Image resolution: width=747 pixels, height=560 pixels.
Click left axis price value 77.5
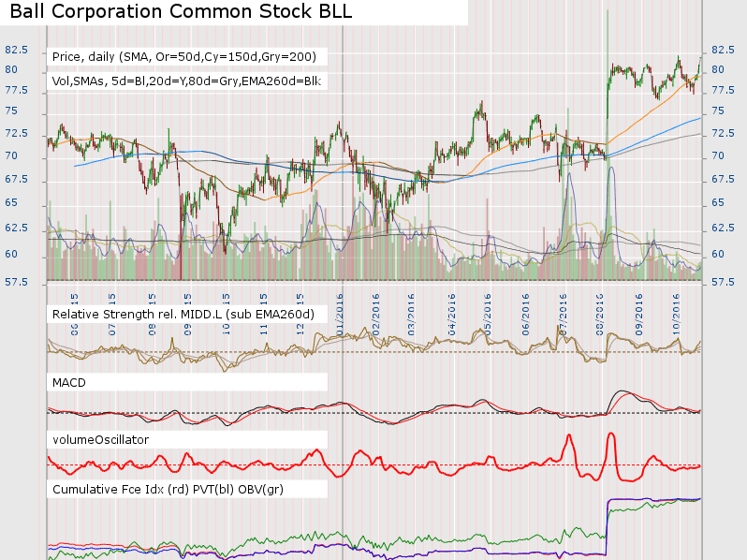17,90
